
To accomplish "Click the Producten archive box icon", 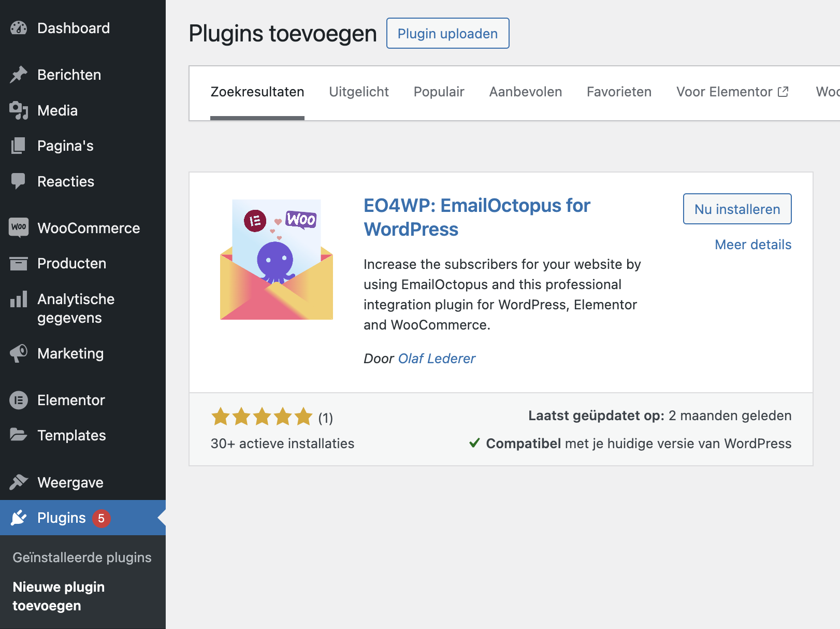I will click(x=19, y=263).
